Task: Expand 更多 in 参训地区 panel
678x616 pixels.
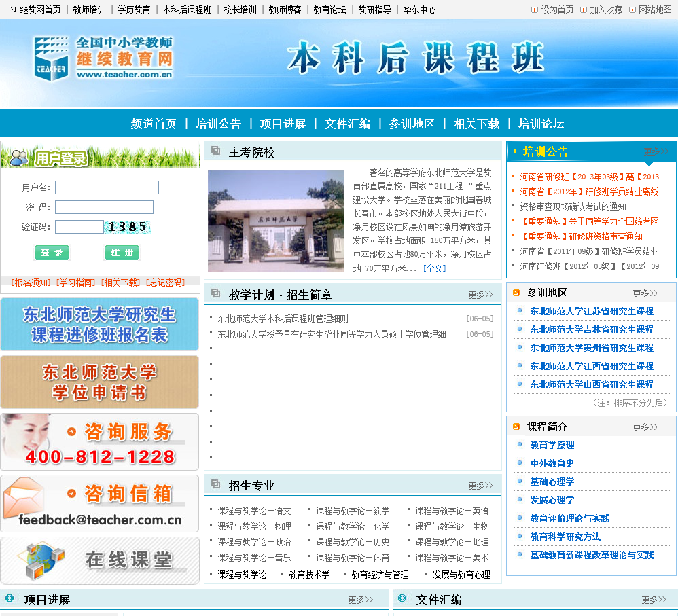Action: (645, 293)
